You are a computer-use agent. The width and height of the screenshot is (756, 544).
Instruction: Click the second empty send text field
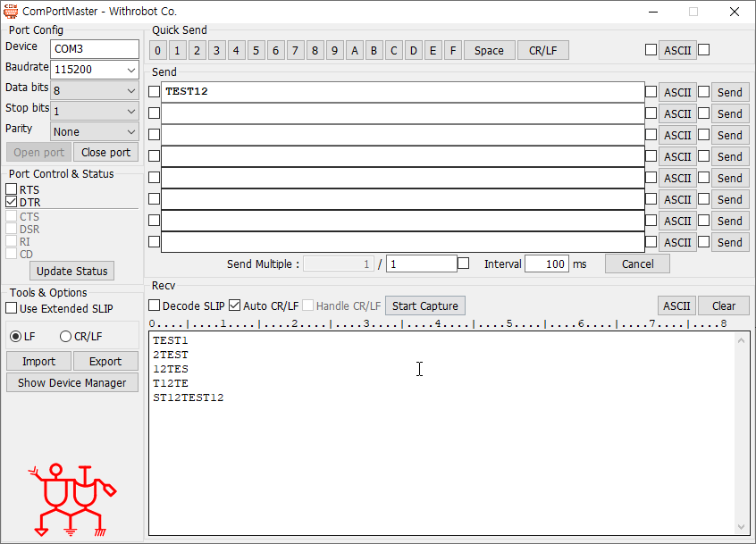[403, 113]
